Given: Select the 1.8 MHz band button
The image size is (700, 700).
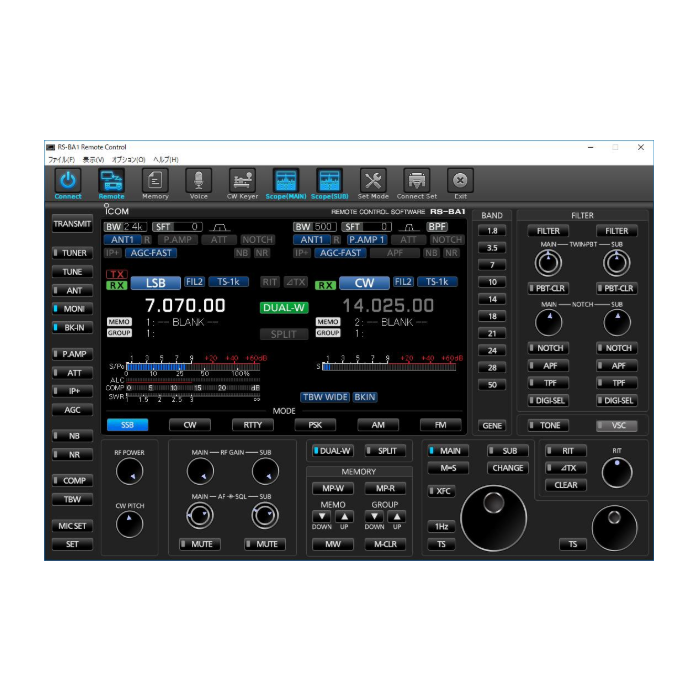Looking at the screenshot, I should click(492, 231).
